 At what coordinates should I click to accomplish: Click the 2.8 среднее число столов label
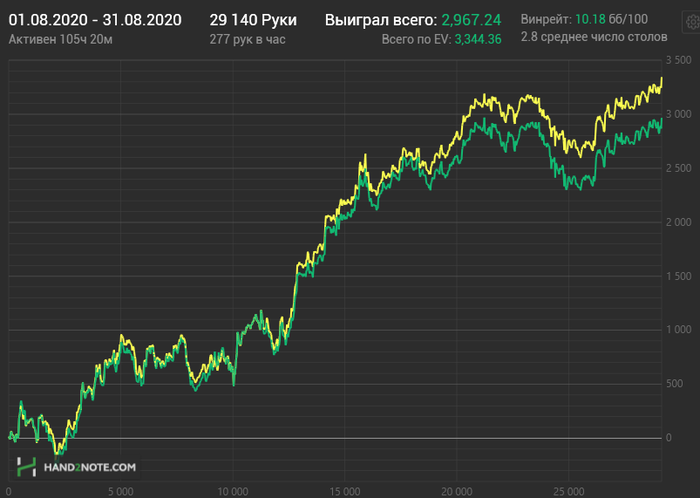(594, 37)
